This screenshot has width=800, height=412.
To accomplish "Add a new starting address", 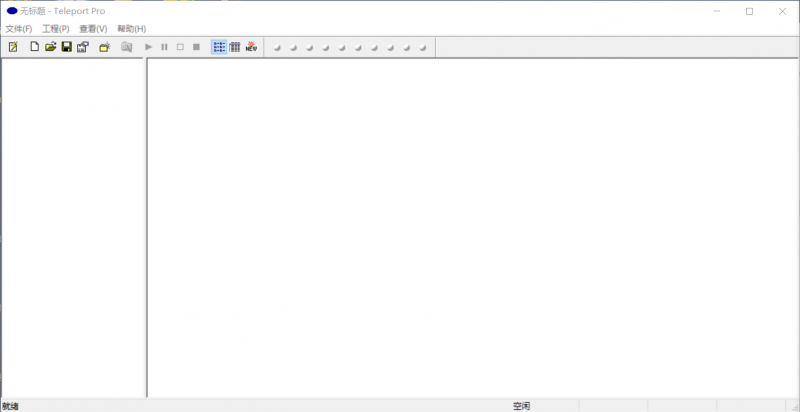I will [x=104, y=47].
